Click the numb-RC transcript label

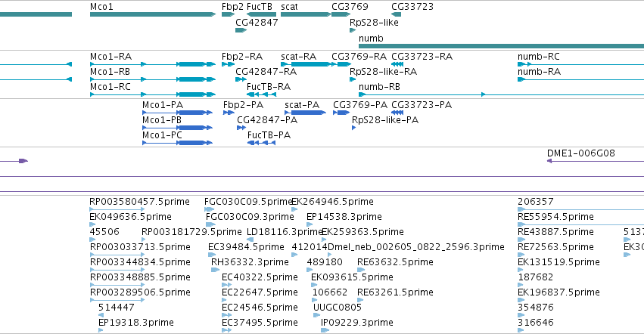(539, 56)
